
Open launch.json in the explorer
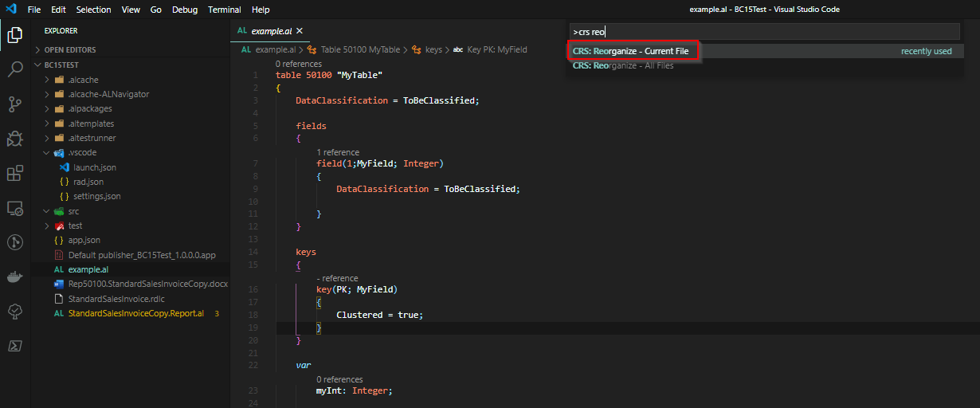point(95,167)
